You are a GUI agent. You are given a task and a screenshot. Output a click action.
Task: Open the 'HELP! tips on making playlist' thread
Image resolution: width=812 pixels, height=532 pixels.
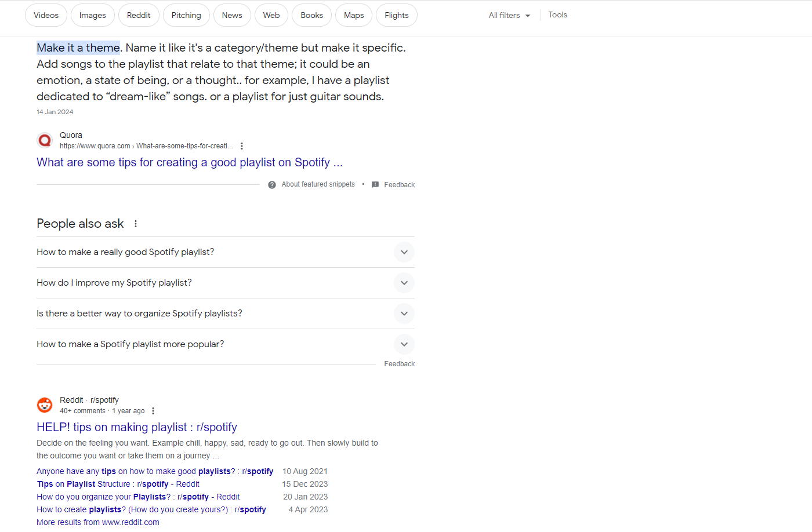click(x=137, y=427)
